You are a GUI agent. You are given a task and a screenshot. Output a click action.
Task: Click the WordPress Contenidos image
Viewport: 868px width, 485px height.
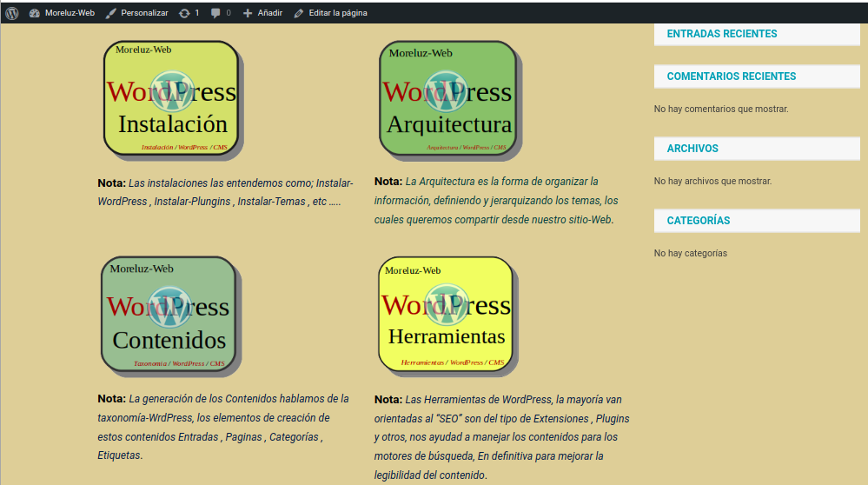click(x=169, y=315)
